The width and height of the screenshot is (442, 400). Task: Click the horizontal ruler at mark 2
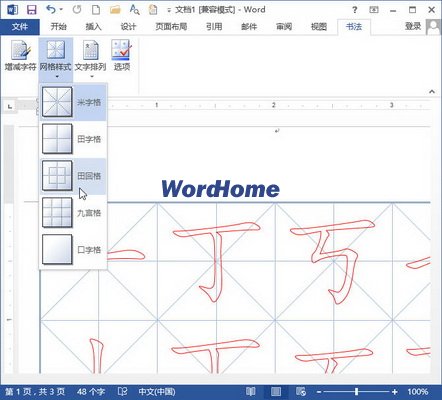pyautogui.click(x=274, y=105)
